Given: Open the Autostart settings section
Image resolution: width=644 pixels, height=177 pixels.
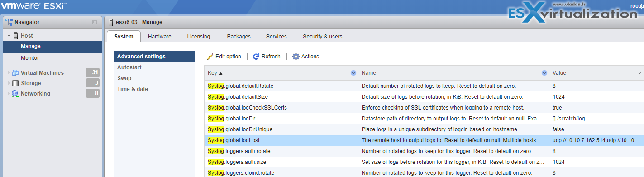Looking at the screenshot, I should pyautogui.click(x=129, y=67).
